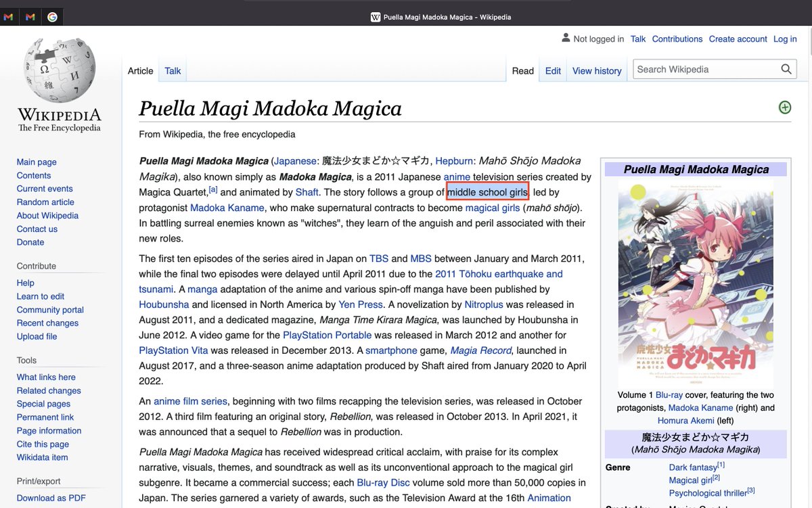The width and height of the screenshot is (812, 508).
Task: Open the Houbunsha link
Action: (164, 304)
